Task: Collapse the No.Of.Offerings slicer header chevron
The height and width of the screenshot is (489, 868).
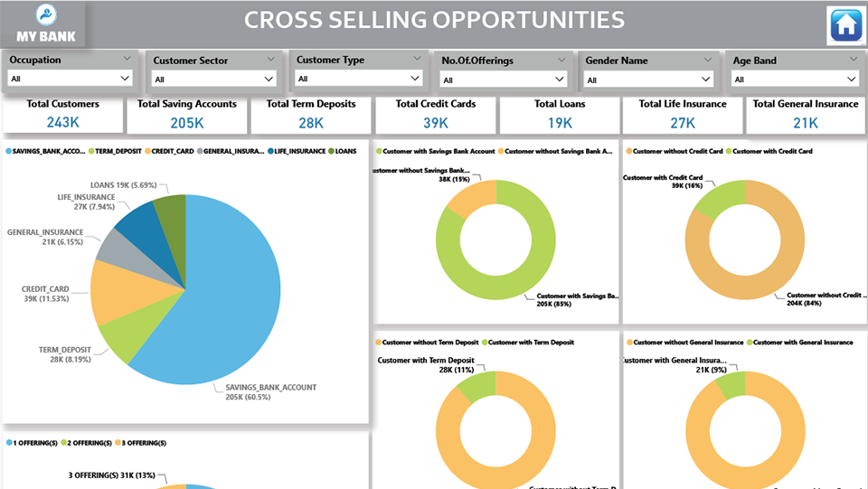Action: 561,59
